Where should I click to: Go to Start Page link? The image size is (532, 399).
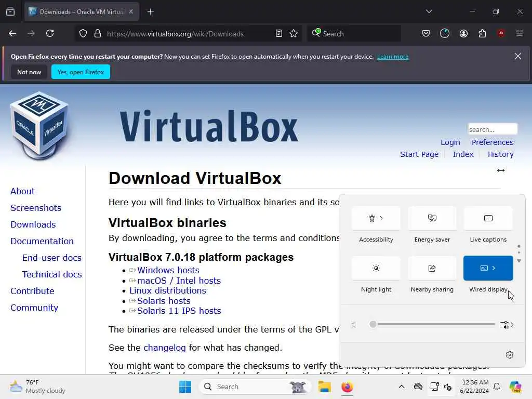(419, 154)
